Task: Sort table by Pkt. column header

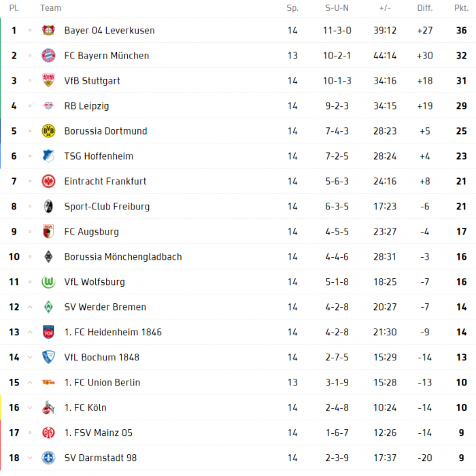Action: point(461,8)
